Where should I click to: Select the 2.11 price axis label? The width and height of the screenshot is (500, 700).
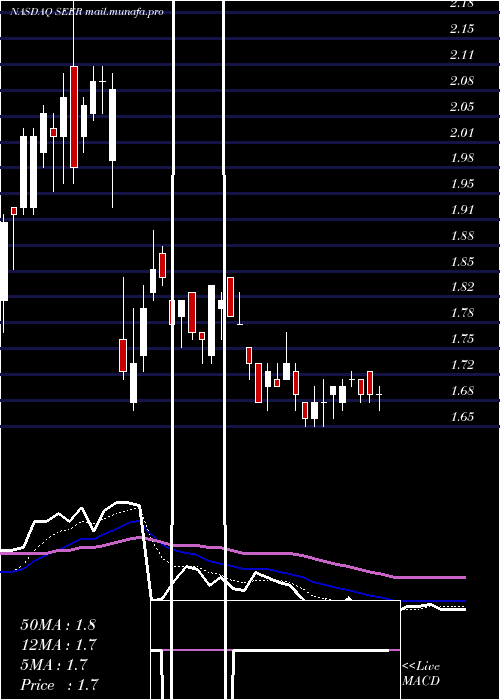462,55
